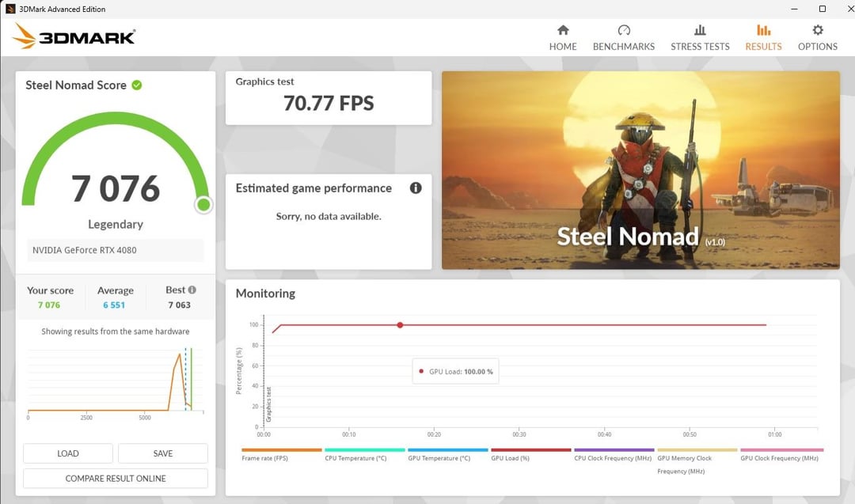Click the red data point on GPU load line

(x=401, y=324)
